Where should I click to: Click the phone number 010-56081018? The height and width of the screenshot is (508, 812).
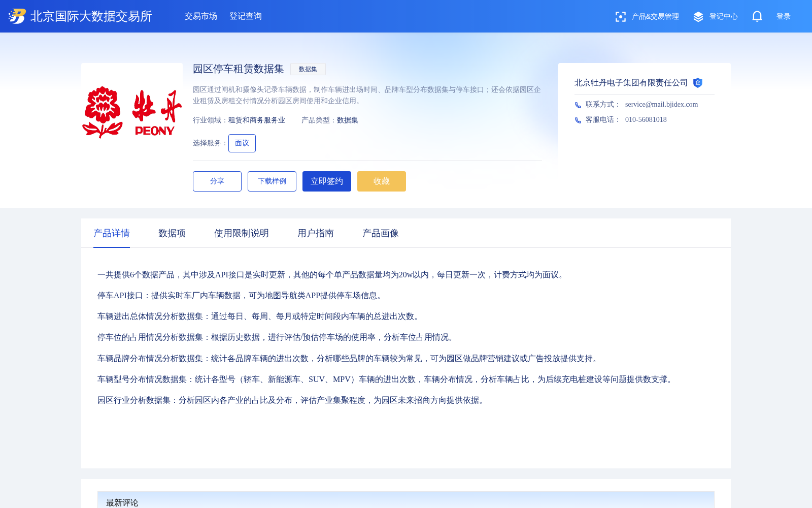[x=646, y=120]
